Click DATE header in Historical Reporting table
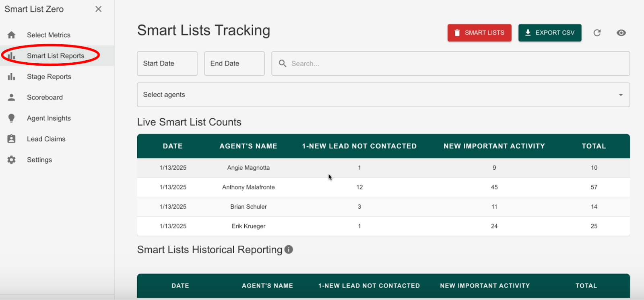The image size is (644, 300). (x=180, y=286)
